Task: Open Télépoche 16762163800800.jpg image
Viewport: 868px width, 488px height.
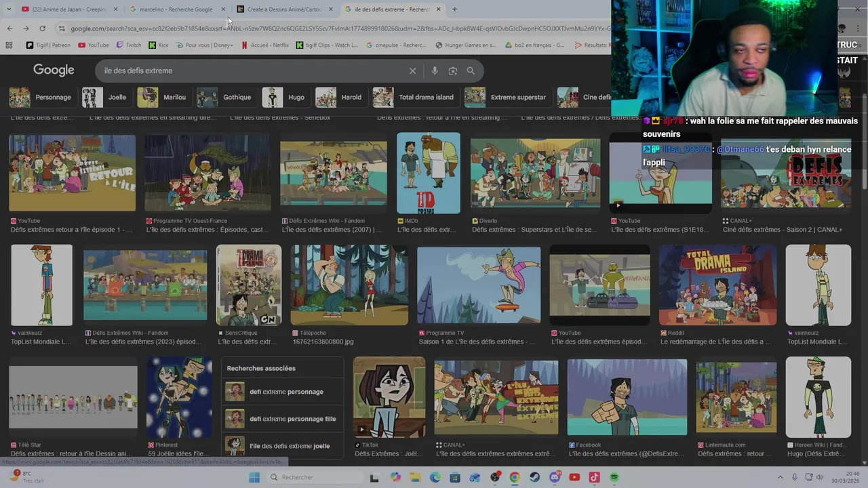Action: [x=349, y=285]
